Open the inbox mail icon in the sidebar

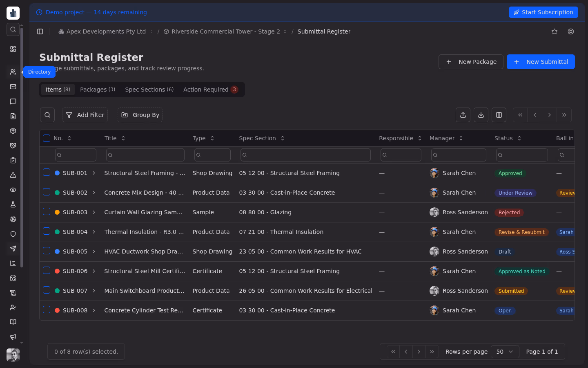13,87
